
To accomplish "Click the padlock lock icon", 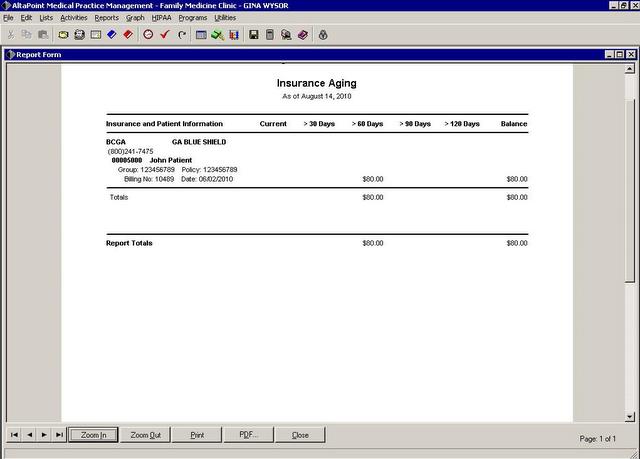I will [x=323, y=35].
